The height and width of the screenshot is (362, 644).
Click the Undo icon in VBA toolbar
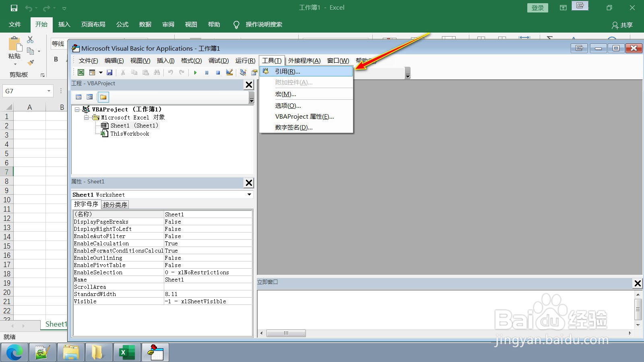click(170, 72)
